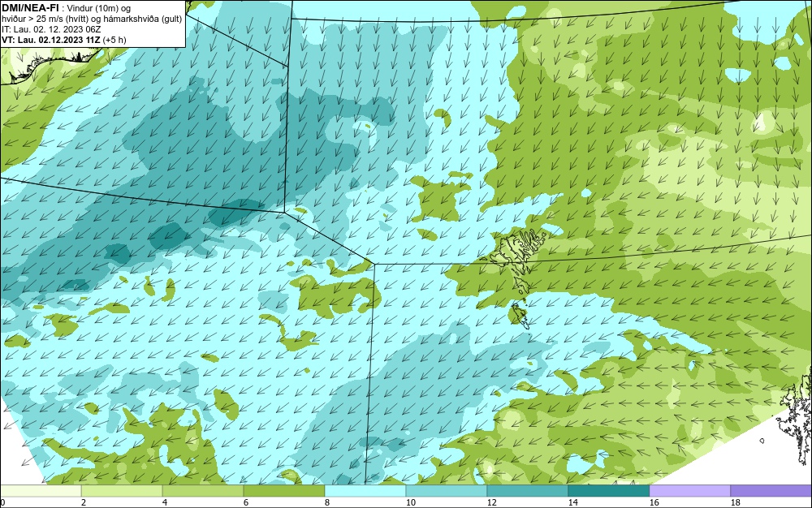Click the legend tick label "6"
The height and width of the screenshot is (508, 812).
pos(246,502)
